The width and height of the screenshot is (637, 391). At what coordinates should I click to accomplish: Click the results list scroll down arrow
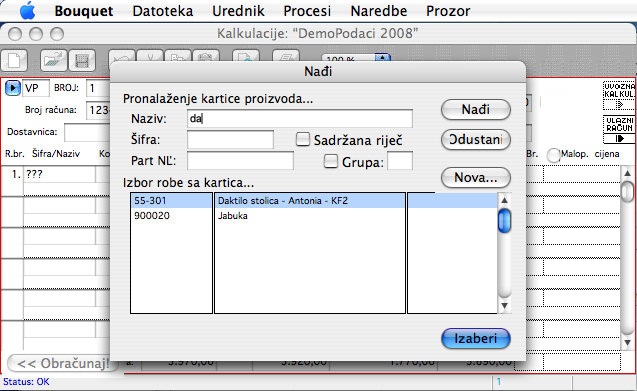click(504, 306)
